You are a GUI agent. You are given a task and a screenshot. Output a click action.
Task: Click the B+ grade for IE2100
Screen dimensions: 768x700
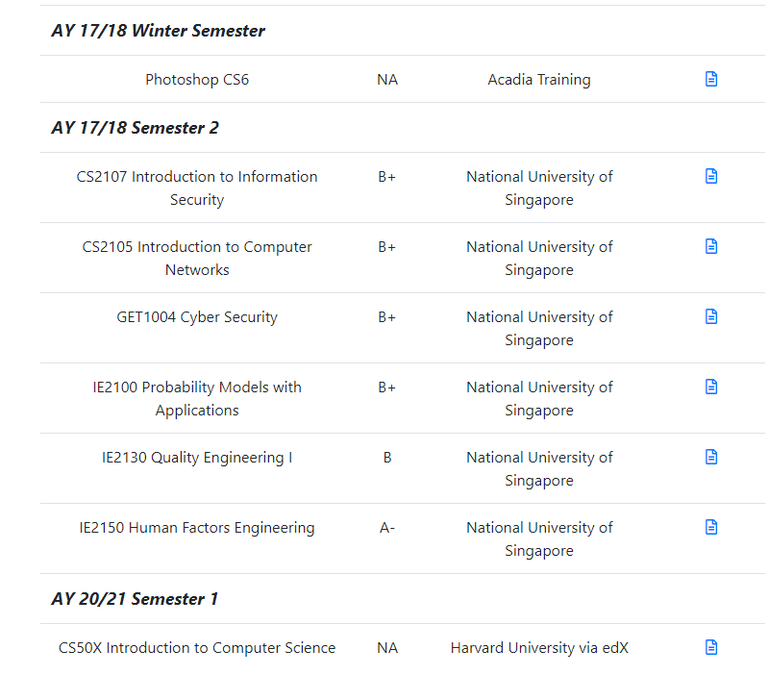tap(387, 387)
